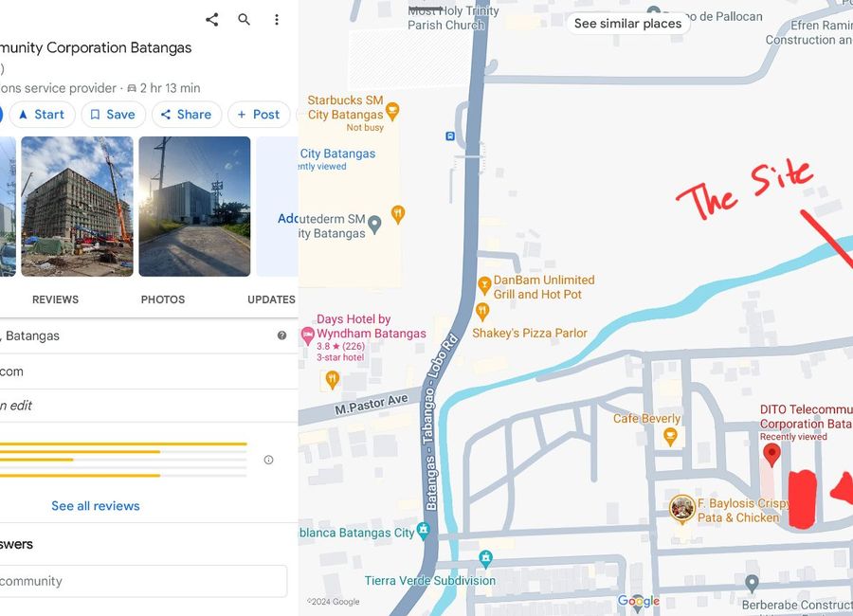Switch to the UPDATES tab

click(x=271, y=299)
